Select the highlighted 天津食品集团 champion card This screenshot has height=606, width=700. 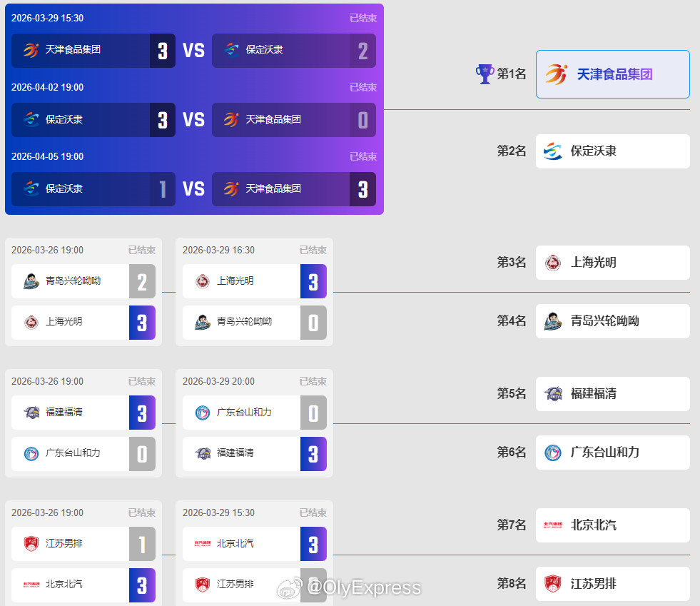coord(612,74)
